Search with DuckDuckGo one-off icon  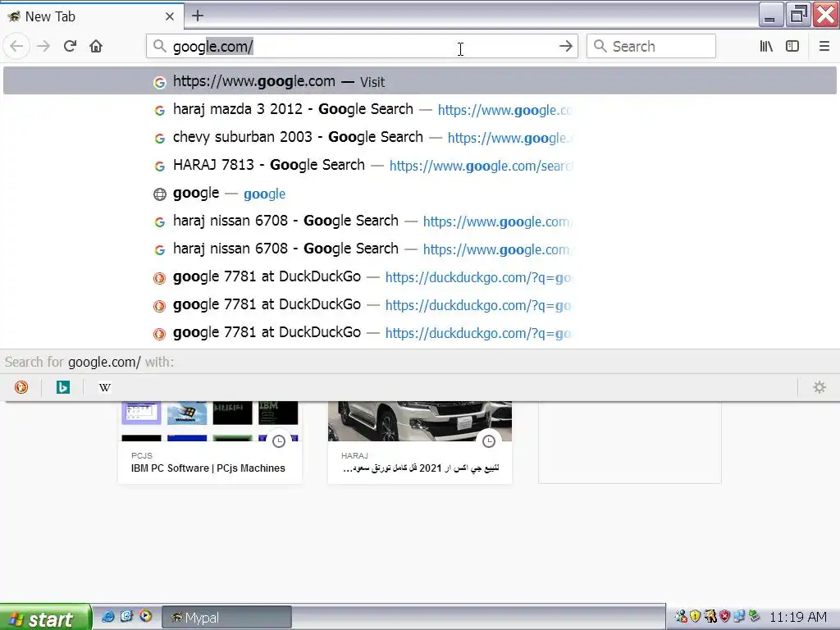pyautogui.click(x=21, y=387)
